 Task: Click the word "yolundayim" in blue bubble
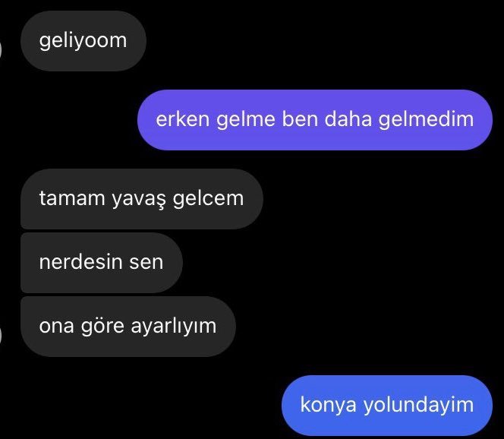click(418, 406)
